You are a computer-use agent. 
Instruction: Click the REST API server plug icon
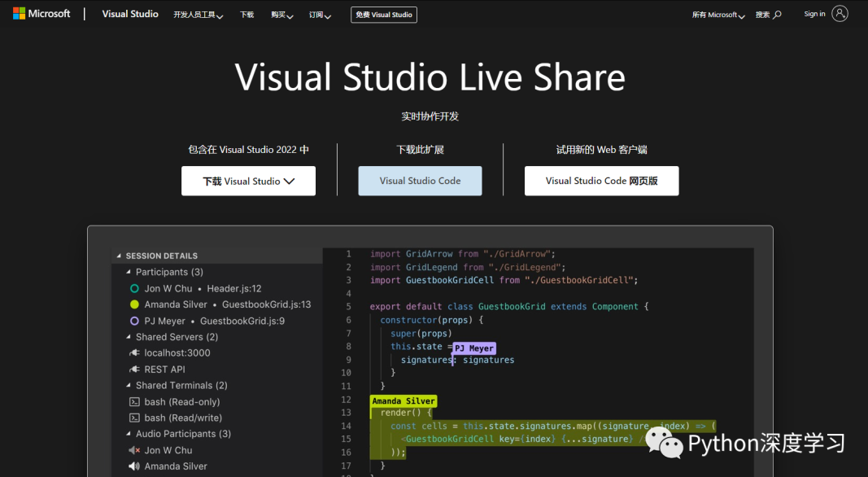[x=134, y=369]
